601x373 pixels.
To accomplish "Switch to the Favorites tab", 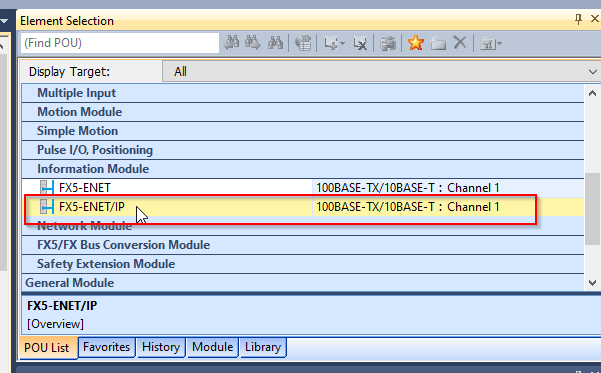I will point(107,347).
